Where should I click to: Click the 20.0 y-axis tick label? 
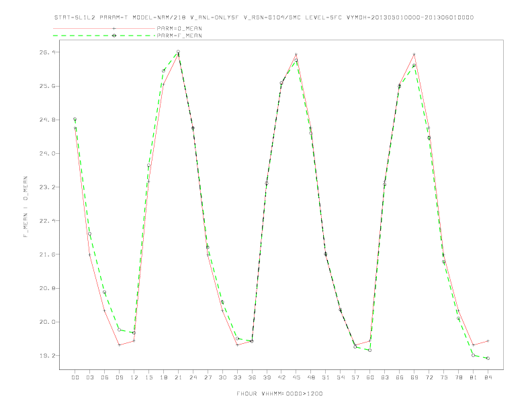(x=47, y=322)
